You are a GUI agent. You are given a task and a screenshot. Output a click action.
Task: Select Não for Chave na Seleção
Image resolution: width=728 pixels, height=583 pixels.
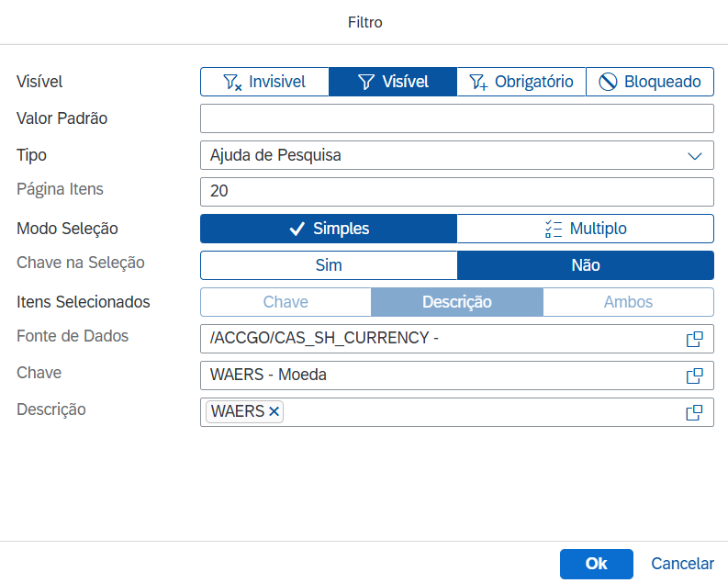pos(585,265)
